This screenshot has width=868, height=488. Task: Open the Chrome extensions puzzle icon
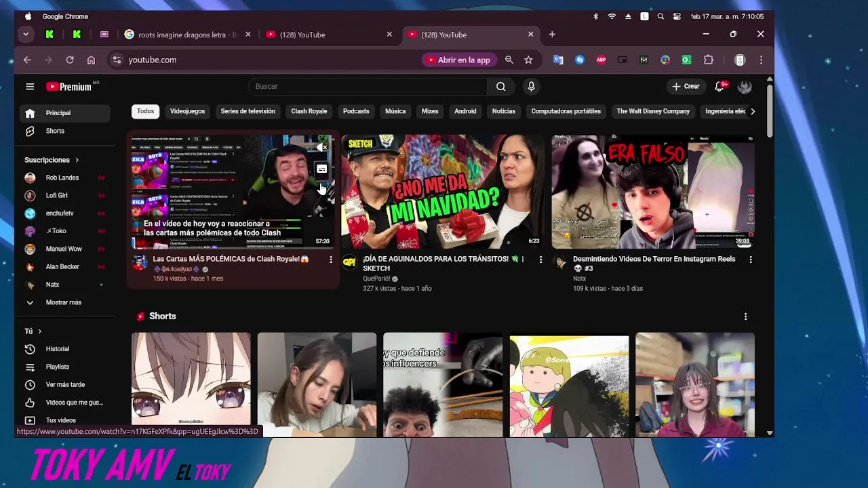(x=709, y=60)
